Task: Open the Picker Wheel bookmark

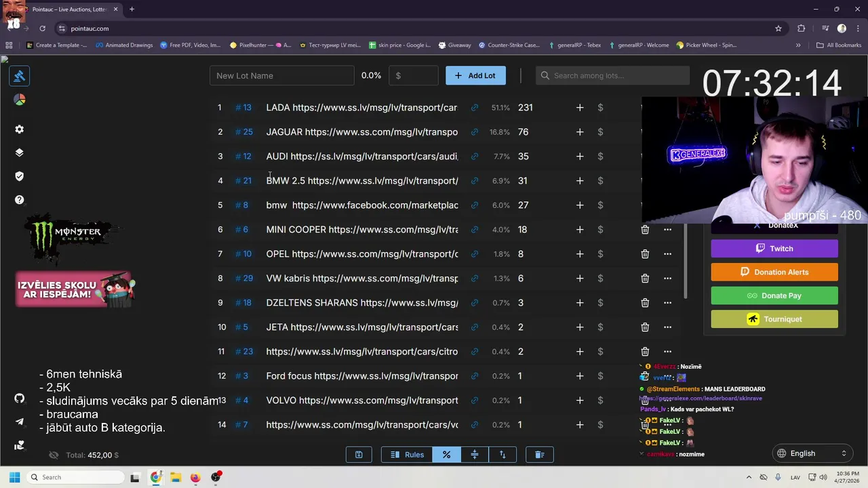Action: point(707,45)
